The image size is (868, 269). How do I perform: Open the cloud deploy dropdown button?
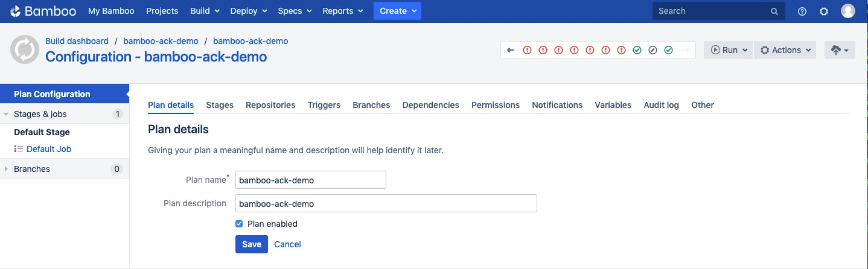(x=840, y=50)
